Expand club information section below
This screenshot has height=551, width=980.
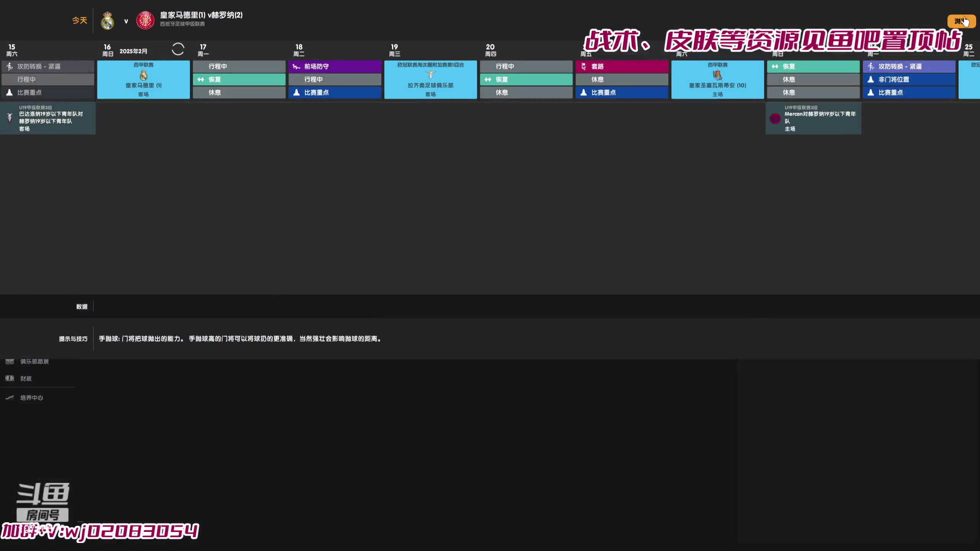coord(35,361)
